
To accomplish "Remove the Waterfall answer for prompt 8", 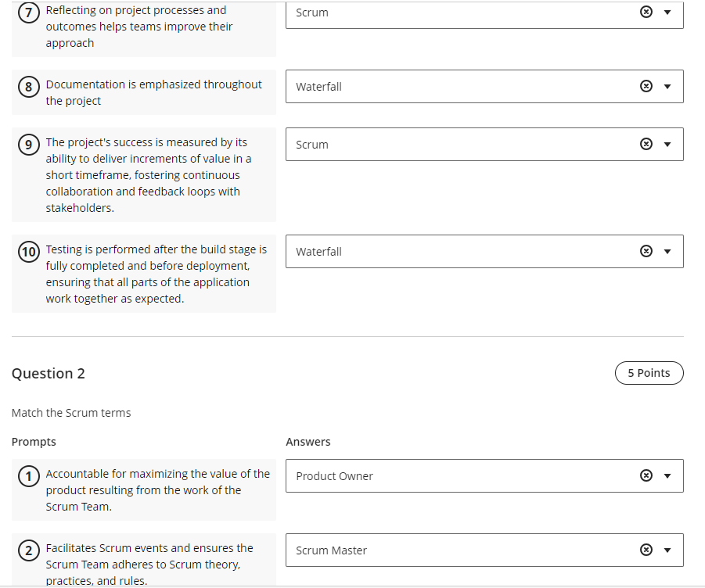I will [646, 86].
